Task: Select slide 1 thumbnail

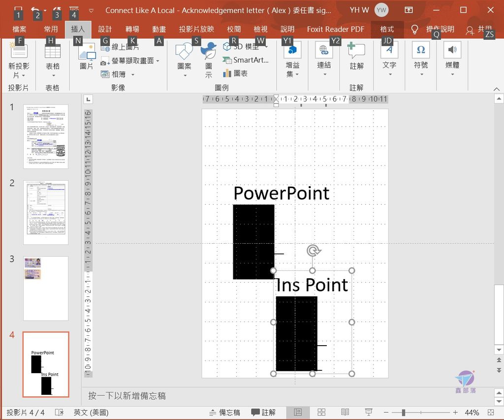Action: tap(46, 136)
